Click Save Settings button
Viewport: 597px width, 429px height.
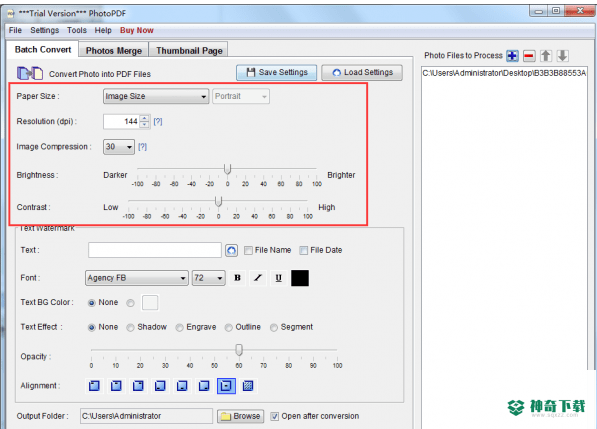276,72
